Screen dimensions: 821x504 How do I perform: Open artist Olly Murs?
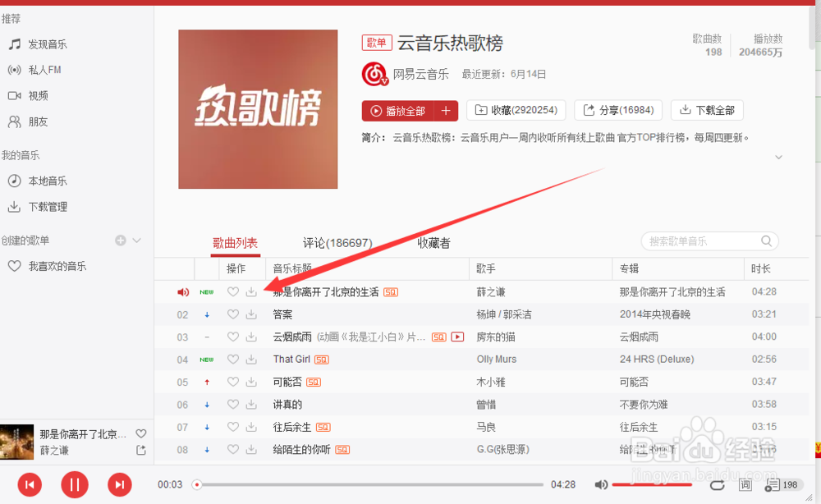[497, 360]
